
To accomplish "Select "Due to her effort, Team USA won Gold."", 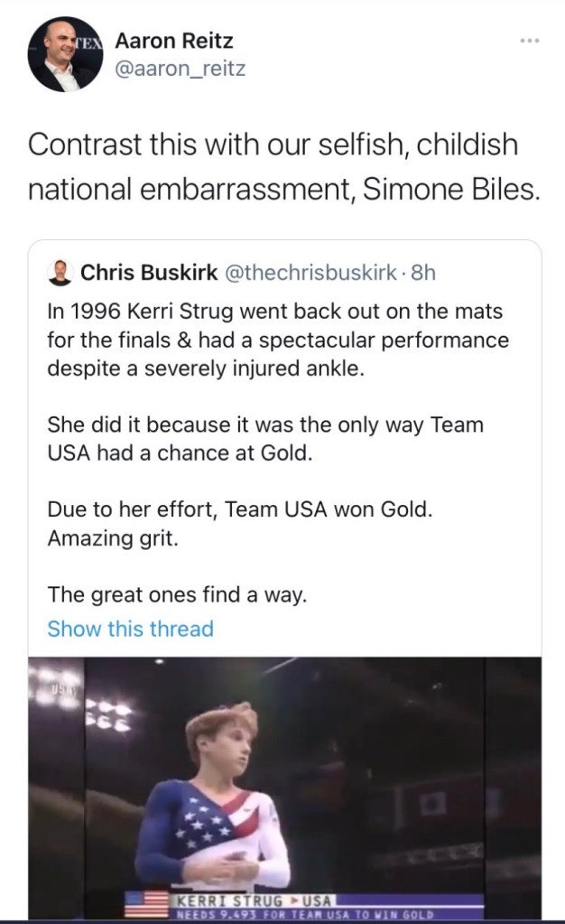I will (x=240, y=509).
